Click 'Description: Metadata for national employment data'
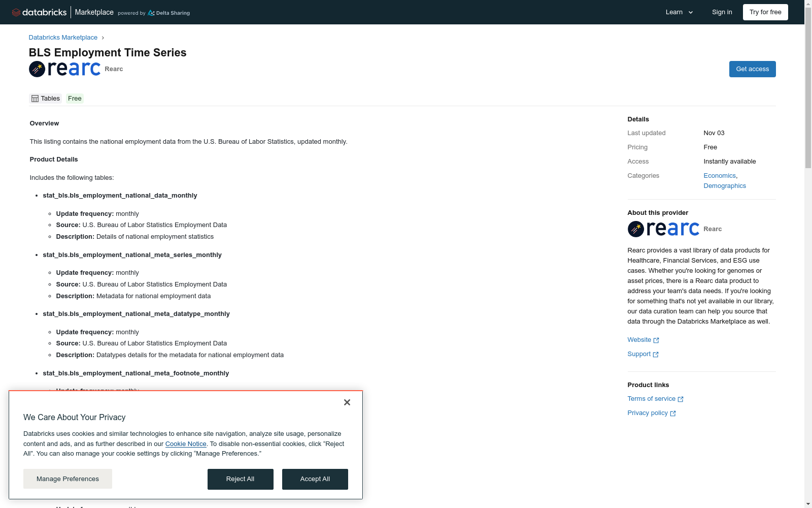 (x=133, y=296)
